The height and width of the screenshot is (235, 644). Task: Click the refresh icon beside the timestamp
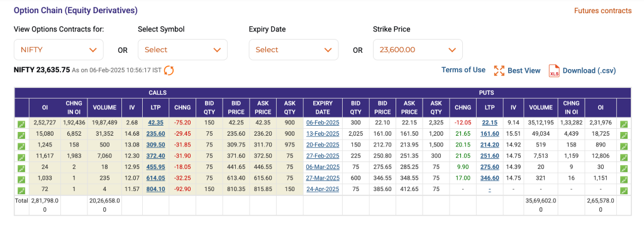pyautogui.click(x=169, y=70)
